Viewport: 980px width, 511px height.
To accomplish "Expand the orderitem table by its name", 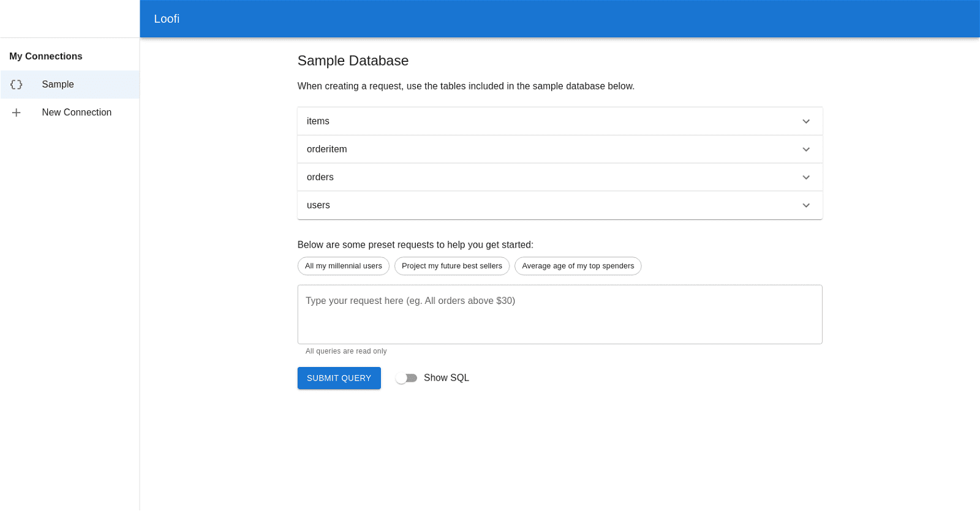I will coord(326,150).
